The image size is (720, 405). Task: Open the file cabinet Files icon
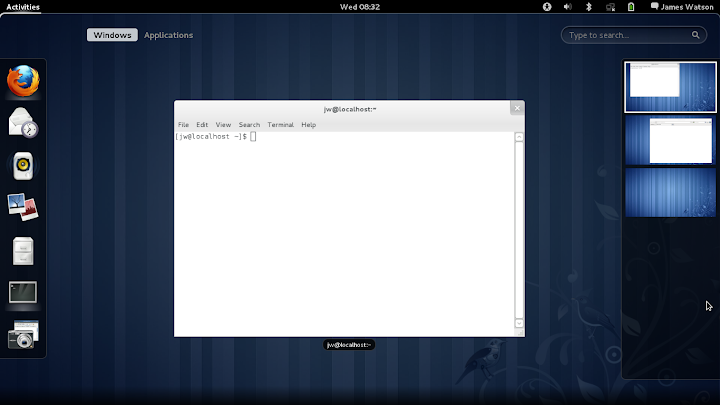(23, 251)
